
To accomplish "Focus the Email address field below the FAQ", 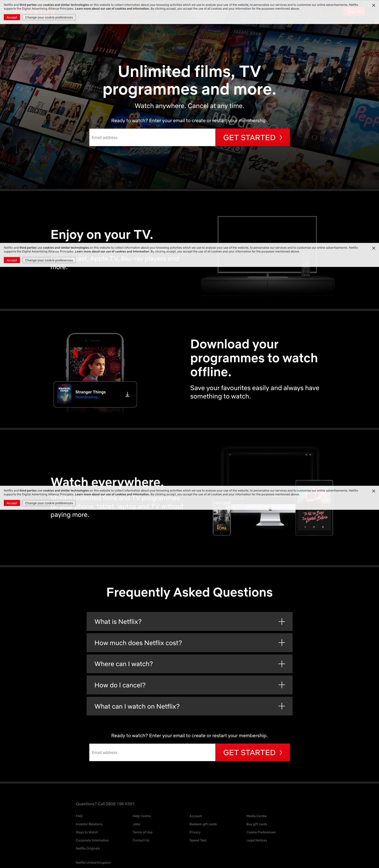I will pos(152,752).
